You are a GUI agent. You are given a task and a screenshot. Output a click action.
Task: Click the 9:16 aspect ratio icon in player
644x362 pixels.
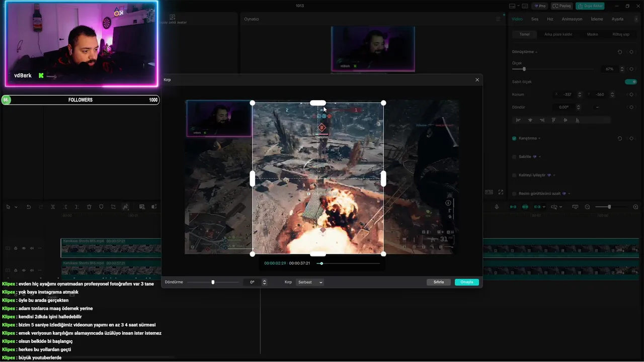(x=489, y=192)
